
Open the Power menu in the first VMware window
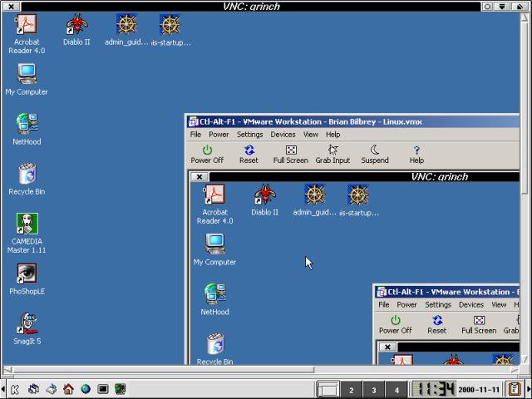click(x=219, y=135)
